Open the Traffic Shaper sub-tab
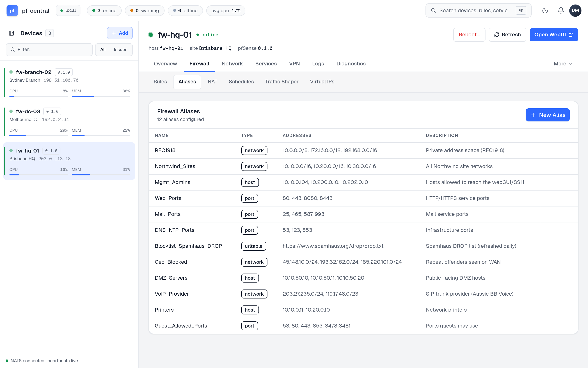 tap(282, 82)
